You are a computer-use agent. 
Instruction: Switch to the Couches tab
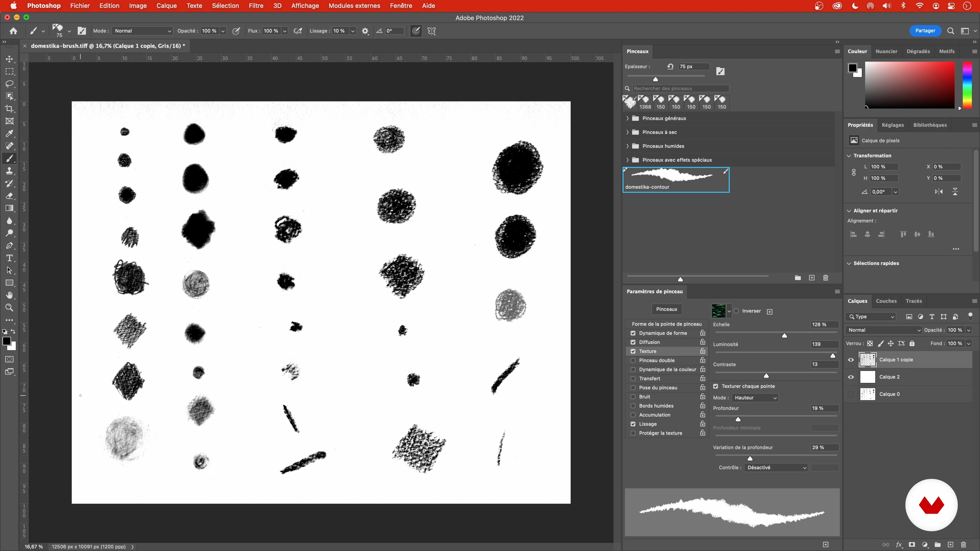point(886,301)
